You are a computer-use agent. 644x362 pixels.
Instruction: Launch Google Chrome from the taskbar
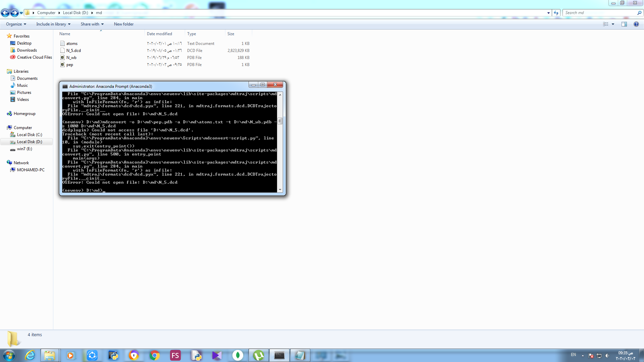click(x=154, y=355)
